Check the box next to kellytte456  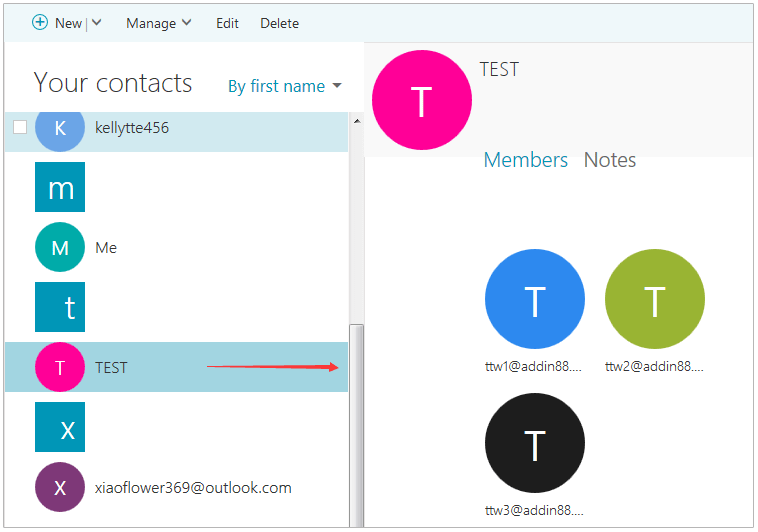(x=19, y=127)
